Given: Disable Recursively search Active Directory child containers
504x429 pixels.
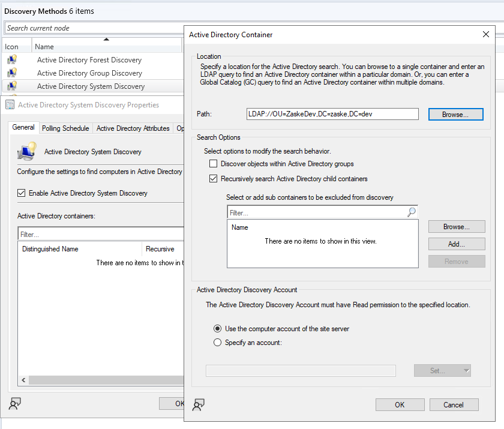Looking at the screenshot, I should click(213, 178).
